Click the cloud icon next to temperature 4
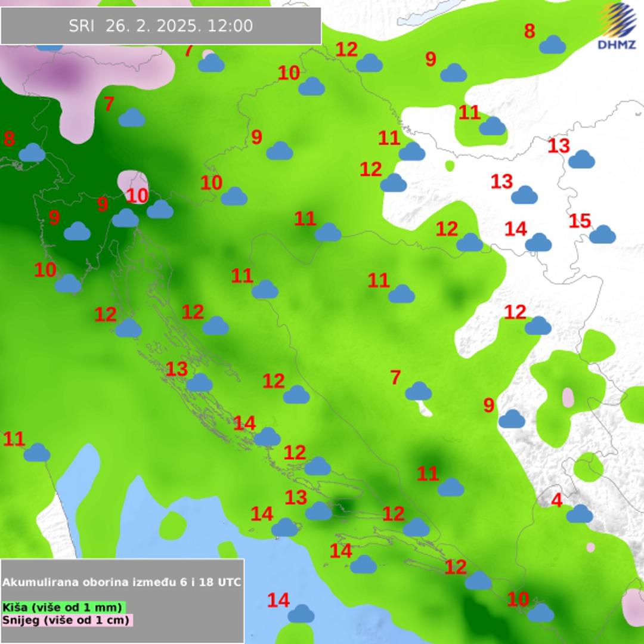This screenshot has width=644, height=644. (x=580, y=513)
